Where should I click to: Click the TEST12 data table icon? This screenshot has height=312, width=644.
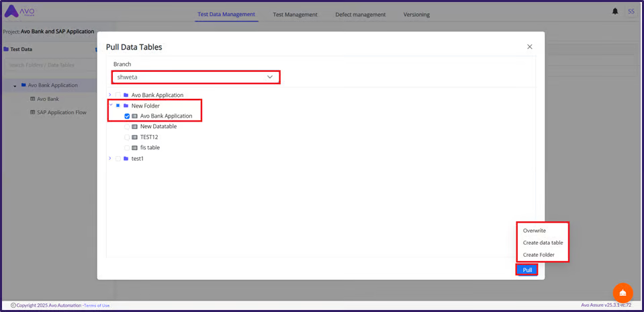[x=134, y=137]
